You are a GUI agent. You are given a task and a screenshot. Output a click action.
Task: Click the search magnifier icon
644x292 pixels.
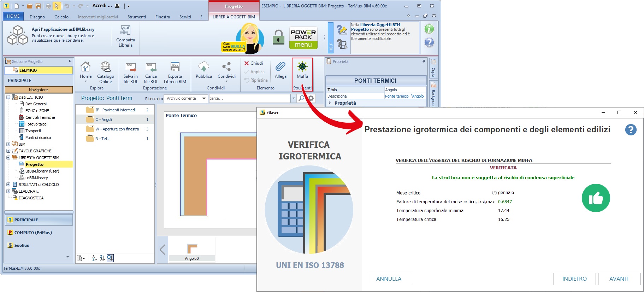(x=301, y=98)
